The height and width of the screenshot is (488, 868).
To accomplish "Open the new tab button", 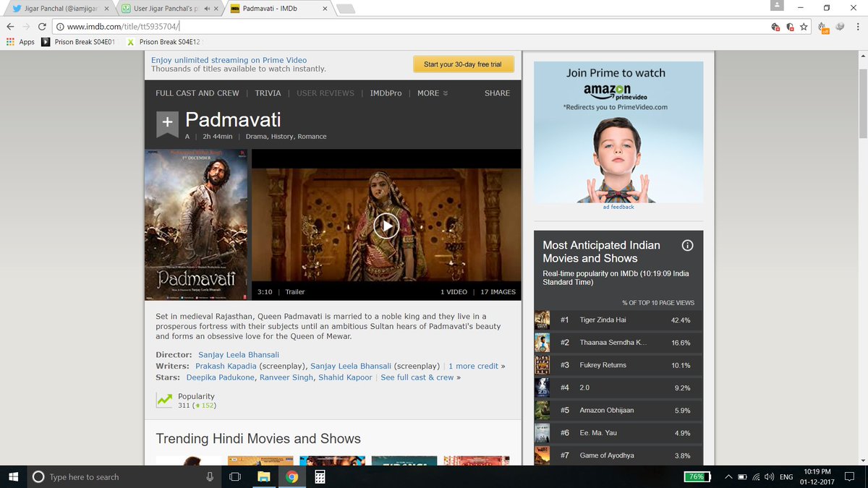I will click(x=345, y=9).
